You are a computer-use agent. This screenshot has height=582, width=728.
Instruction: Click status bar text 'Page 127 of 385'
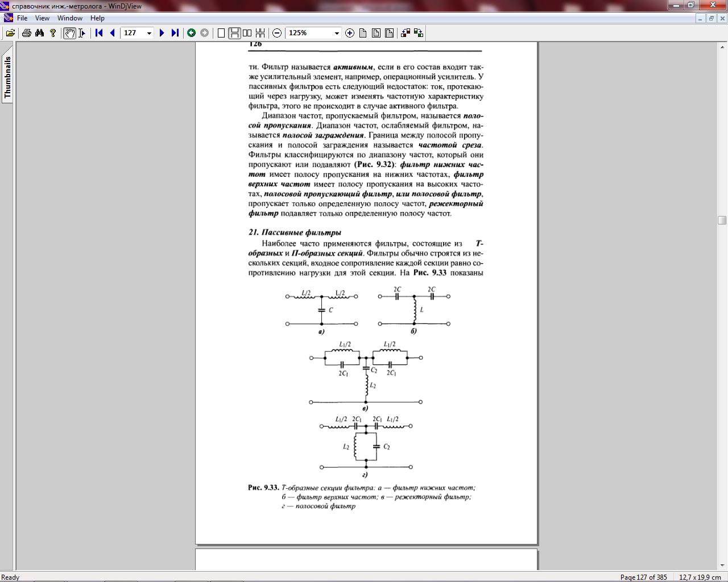[643, 577]
